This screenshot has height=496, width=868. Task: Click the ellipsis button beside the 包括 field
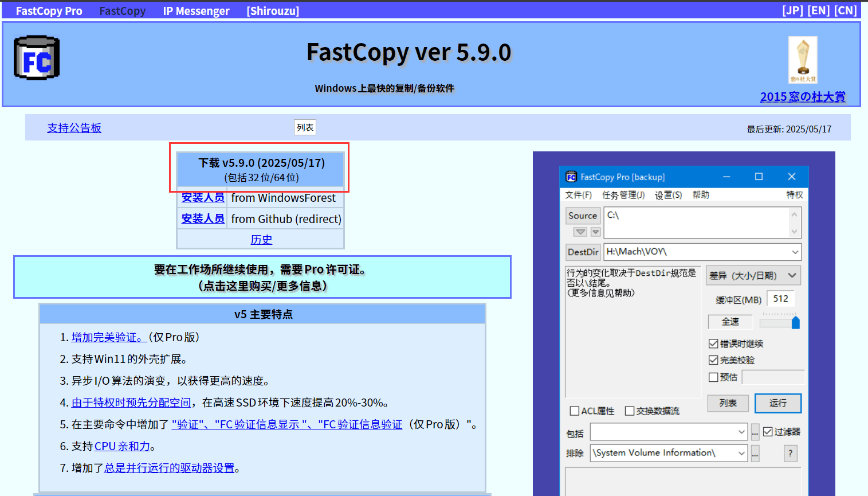pos(755,432)
